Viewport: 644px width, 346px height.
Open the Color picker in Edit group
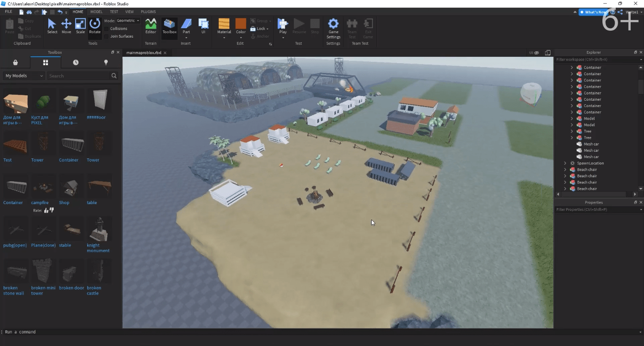pyautogui.click(x=241, y=26)
